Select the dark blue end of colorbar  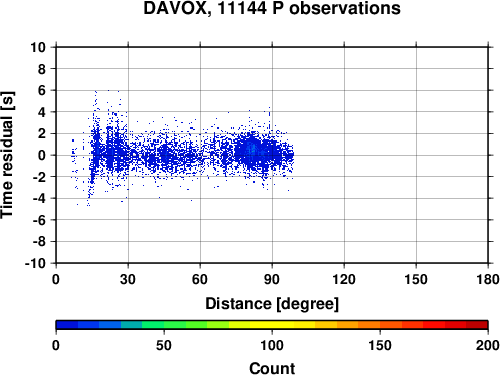point(67,325)
